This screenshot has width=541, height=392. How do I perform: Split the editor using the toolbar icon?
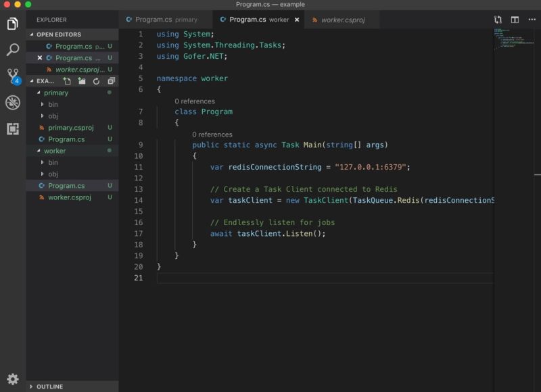515,20
